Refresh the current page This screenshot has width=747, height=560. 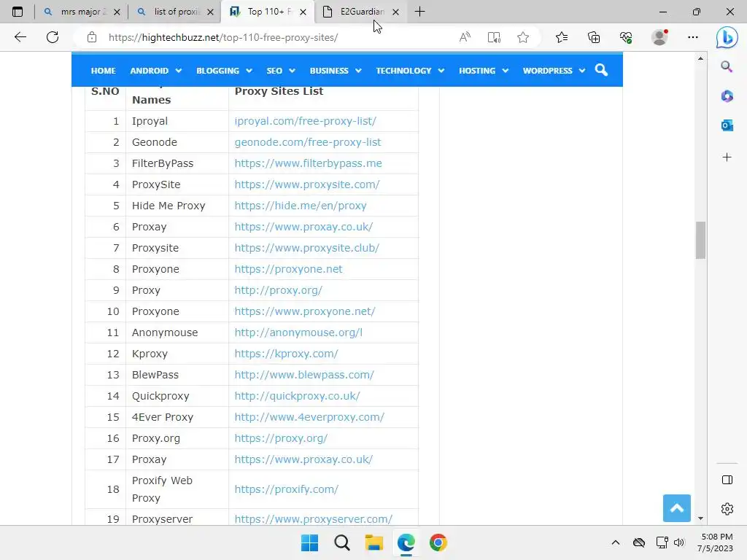pyautogui.click(x=53, y=37)
